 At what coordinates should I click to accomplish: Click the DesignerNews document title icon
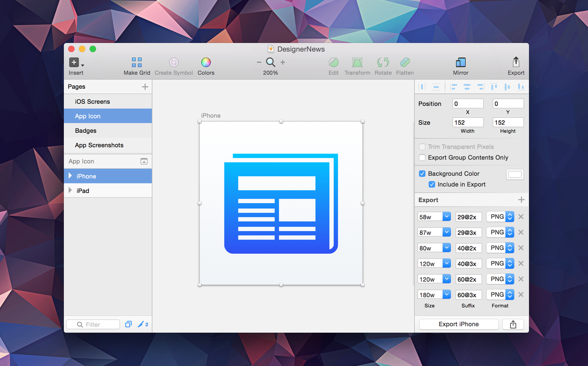pyautogui.click(x=271, y=49)
